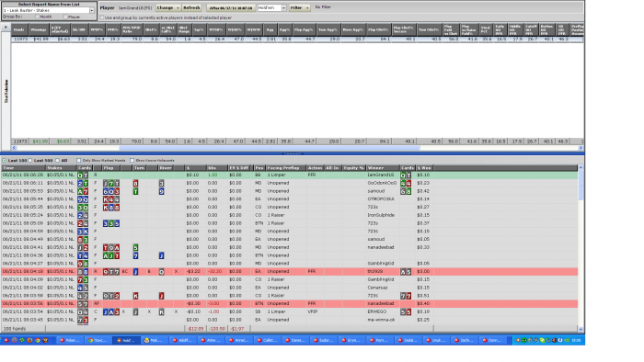
Task: Click the Time column header in hands list
Action: pos(23,167)
